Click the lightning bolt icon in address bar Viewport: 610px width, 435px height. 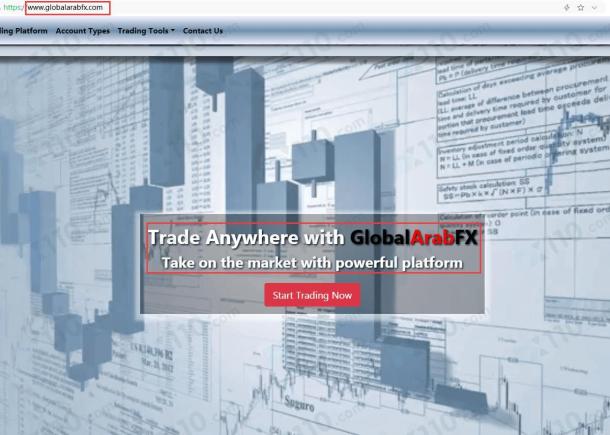(x=567, y=7)
